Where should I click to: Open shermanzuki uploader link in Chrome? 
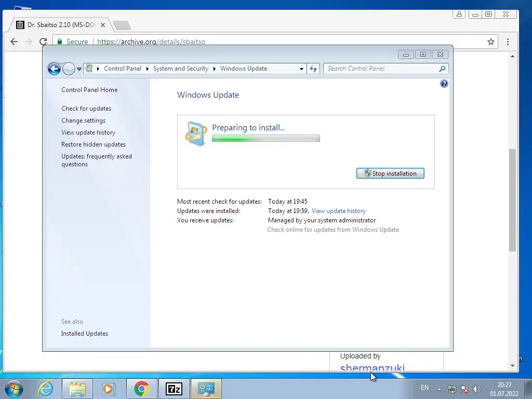[372, 368]
